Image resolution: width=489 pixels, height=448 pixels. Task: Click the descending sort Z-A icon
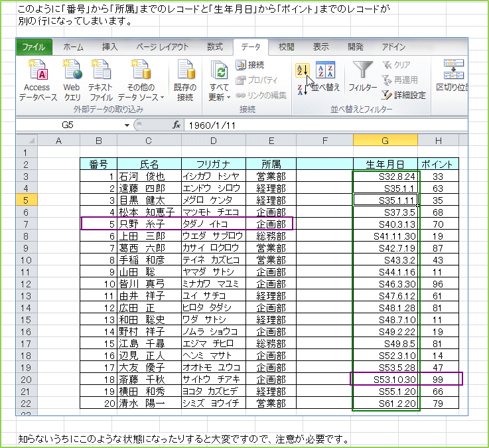302,88
